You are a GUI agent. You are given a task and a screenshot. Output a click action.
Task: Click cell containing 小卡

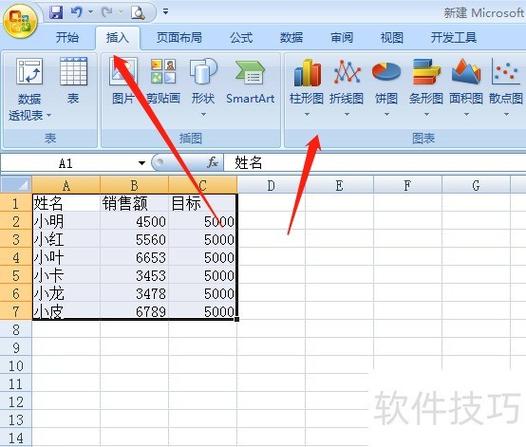click(66, 276)
